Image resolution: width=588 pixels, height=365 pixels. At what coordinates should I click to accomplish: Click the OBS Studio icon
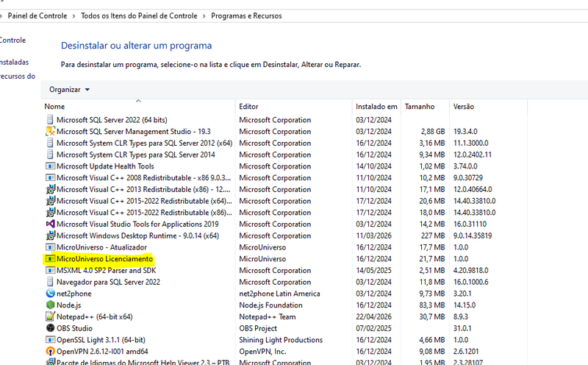pos(50,328)
